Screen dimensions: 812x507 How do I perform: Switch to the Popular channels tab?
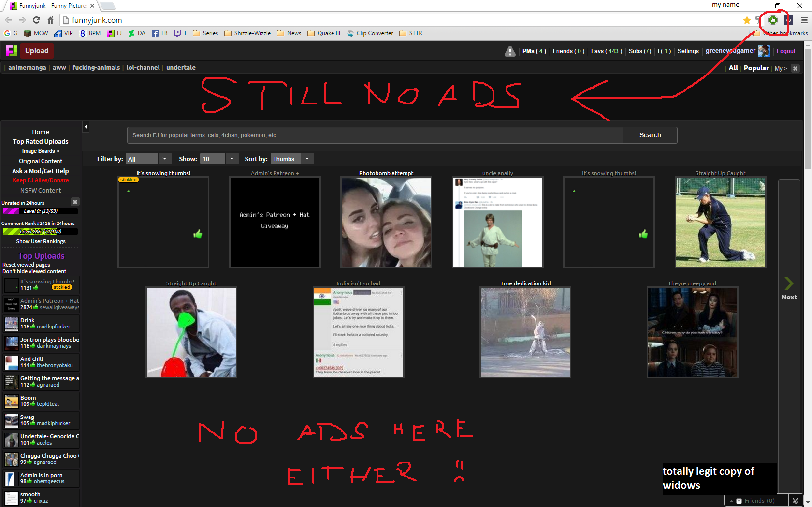(x=756, y=68)
